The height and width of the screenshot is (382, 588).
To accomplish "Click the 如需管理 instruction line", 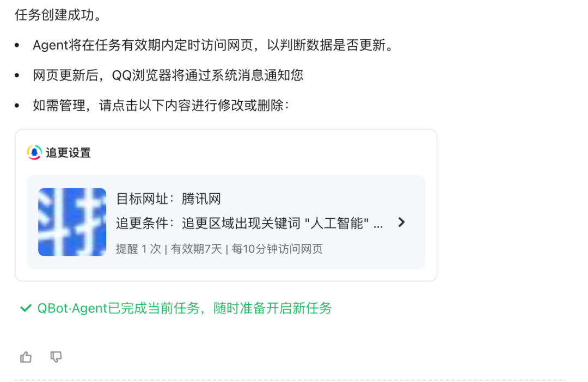I will (x=161, y=105).
